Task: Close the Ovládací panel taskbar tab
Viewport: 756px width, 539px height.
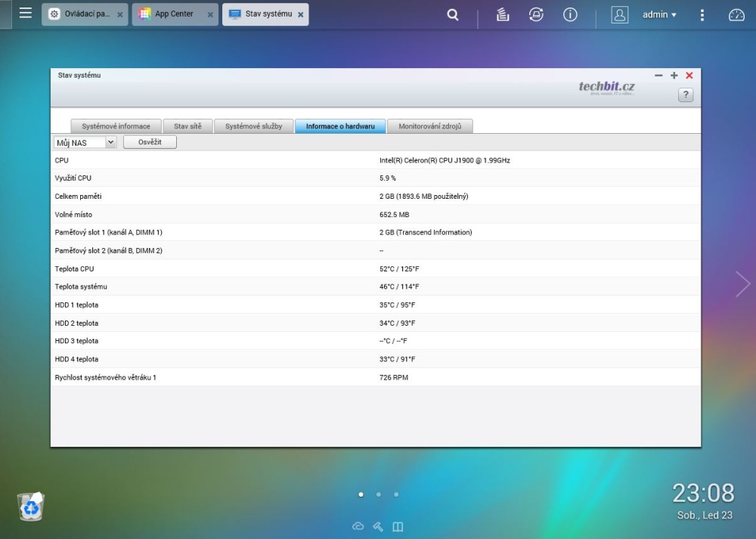Action: pyautogui.click(x=120, y=14)
